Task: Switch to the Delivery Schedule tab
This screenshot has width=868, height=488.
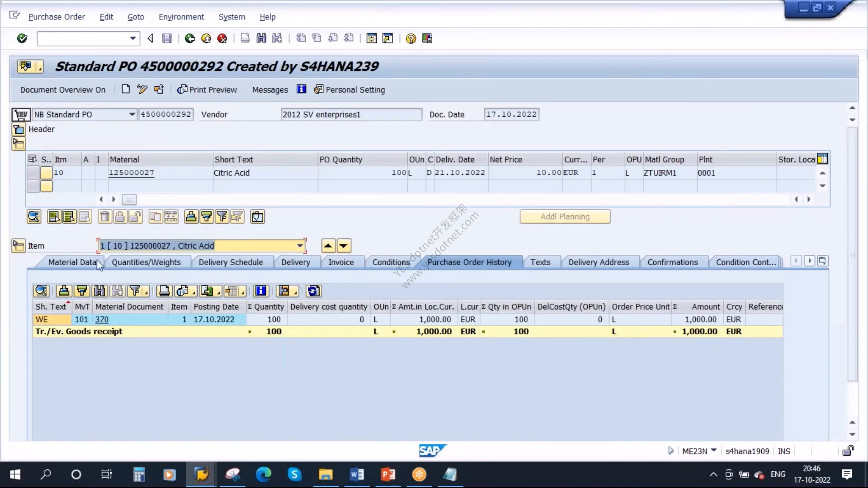Action: pos(231,263)
